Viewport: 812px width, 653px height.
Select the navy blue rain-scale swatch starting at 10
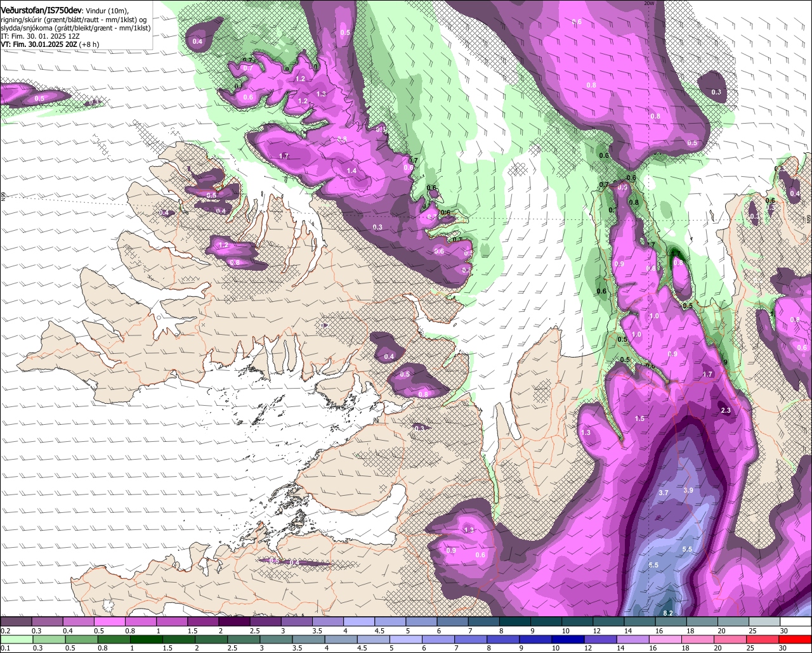click(x=568, y=639)
